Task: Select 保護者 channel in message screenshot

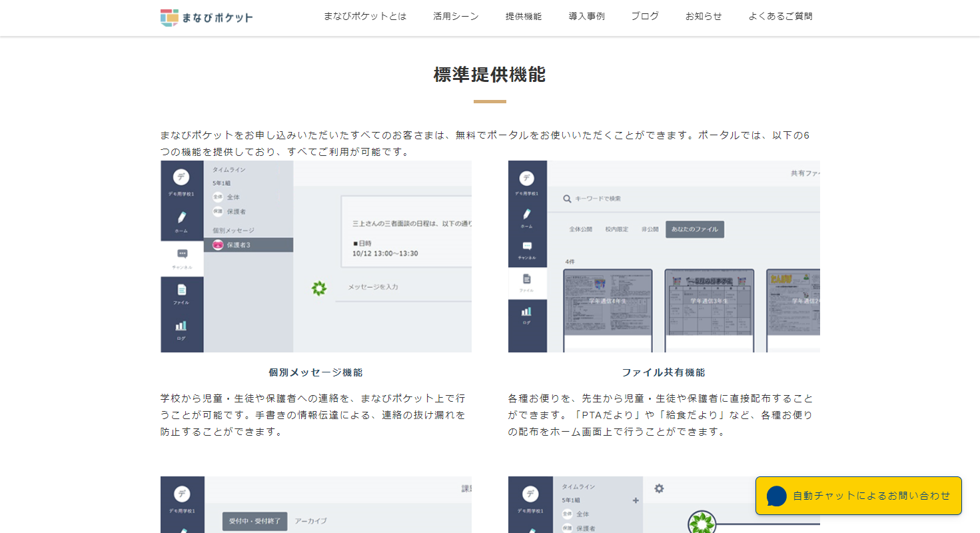Action: [x=229, y=212]
